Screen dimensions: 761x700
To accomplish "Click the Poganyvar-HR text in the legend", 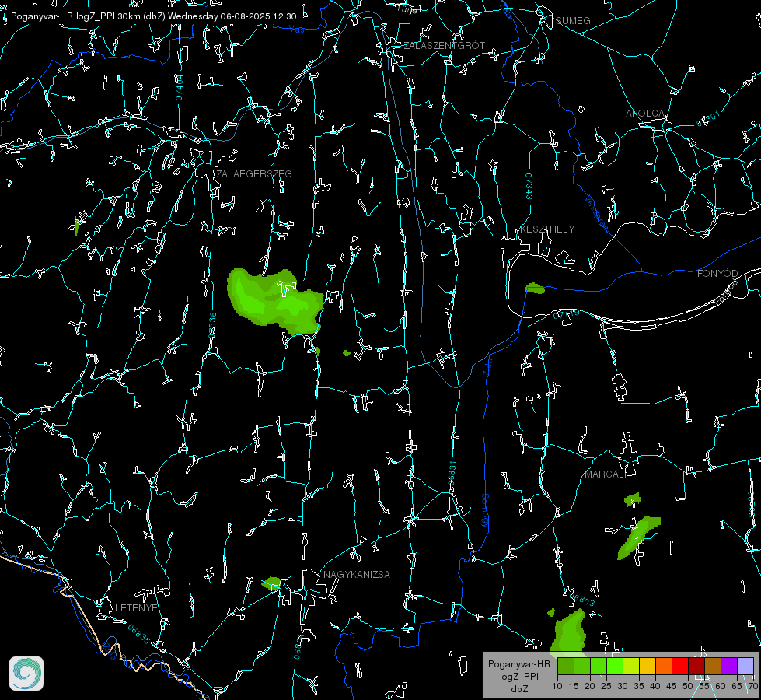I will (x=518, y=664).
